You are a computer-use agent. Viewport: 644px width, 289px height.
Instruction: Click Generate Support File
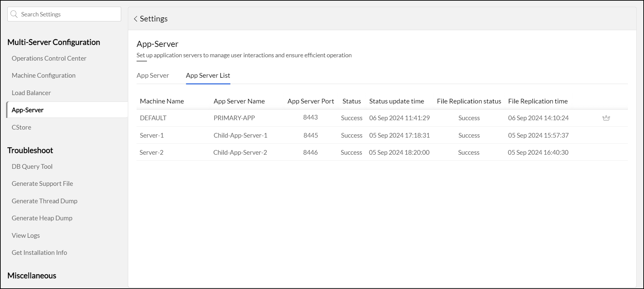(x=42, y=184)
